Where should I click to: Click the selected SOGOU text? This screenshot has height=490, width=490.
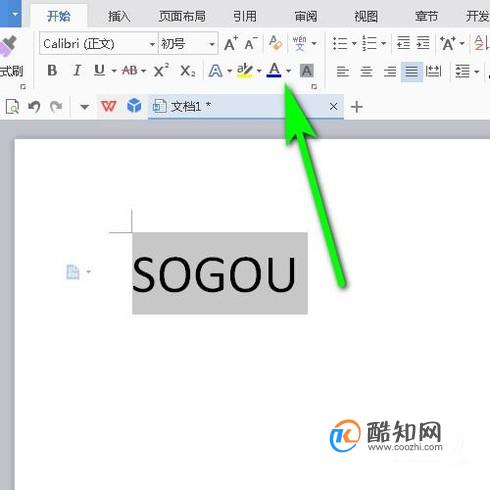(x=214, y=275)
